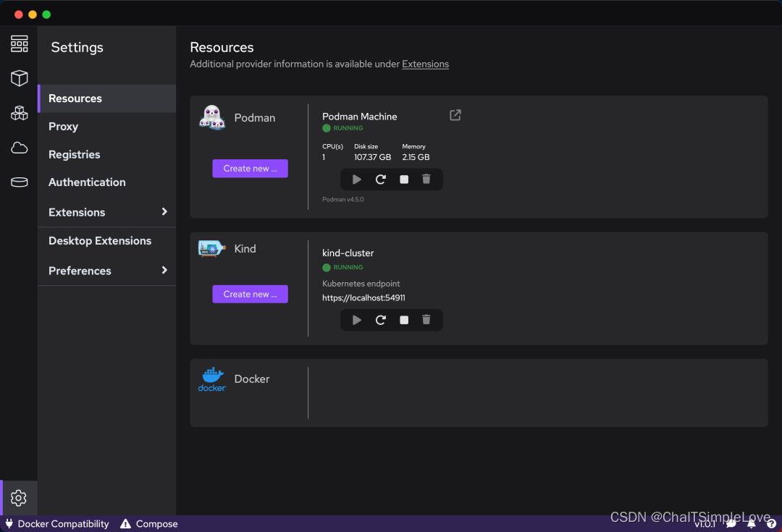Click Compose in the status bar

coord(157,523)
